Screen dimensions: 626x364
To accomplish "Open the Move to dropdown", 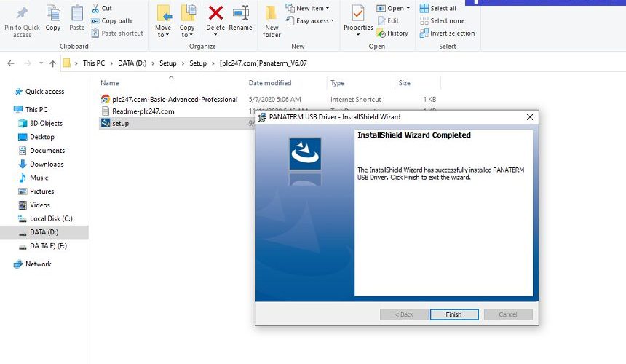I will pos(163,31).
